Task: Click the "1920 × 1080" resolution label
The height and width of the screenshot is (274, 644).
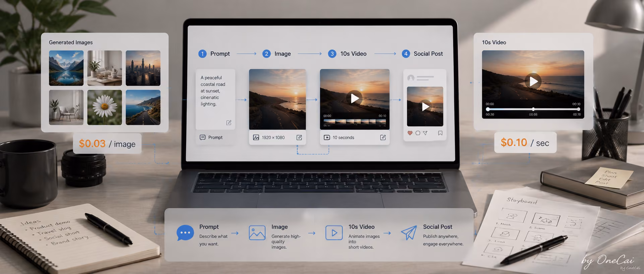Action: point(273,137)
